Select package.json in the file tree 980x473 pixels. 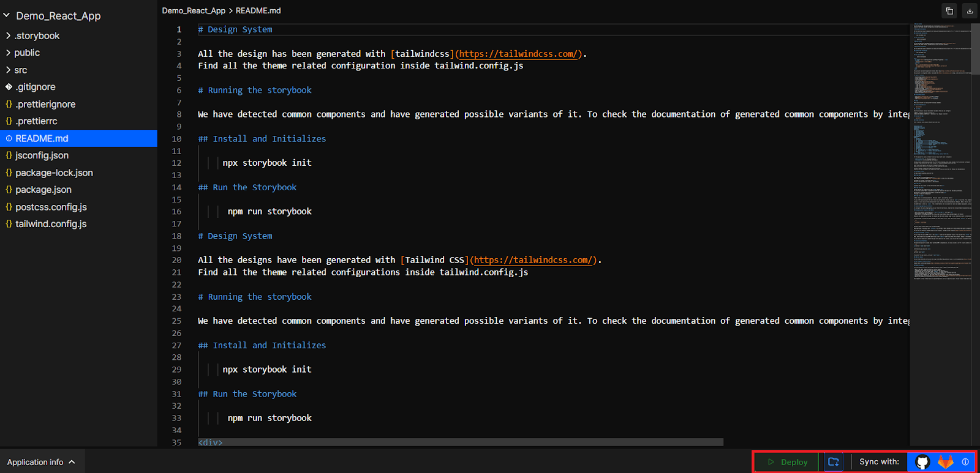pos(43,190)
